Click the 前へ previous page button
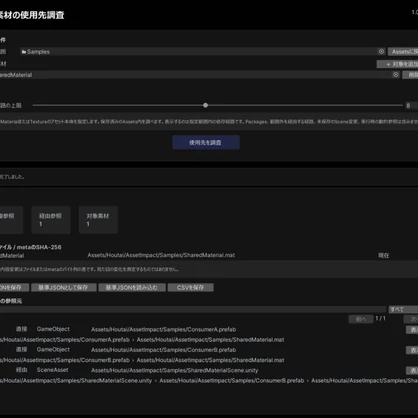Image resolution: width=418 pixels, height=418 pixels. [361, 319]
